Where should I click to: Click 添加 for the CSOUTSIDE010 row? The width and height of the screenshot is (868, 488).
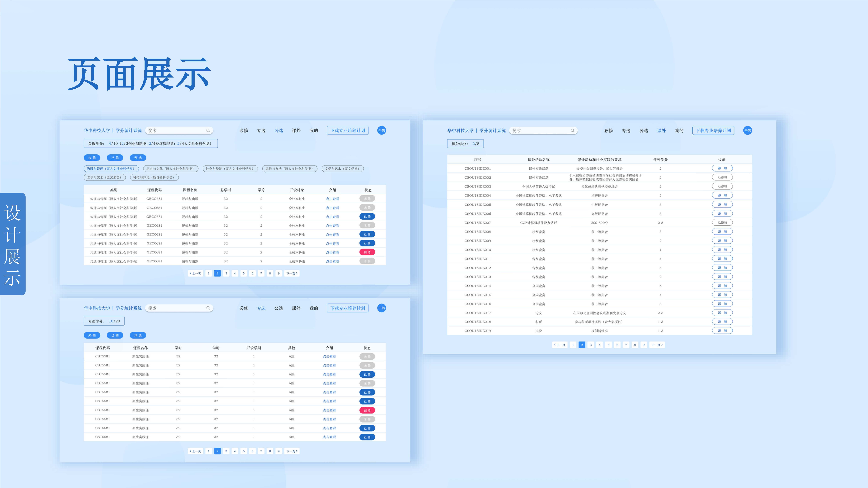(x=722, y=250)
